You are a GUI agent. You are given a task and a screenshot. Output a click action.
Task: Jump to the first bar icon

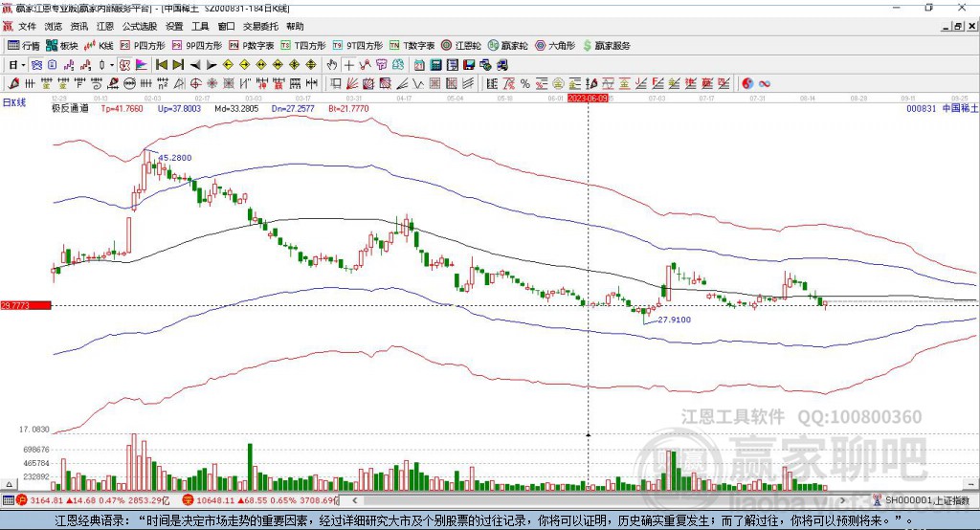point(161,65)
